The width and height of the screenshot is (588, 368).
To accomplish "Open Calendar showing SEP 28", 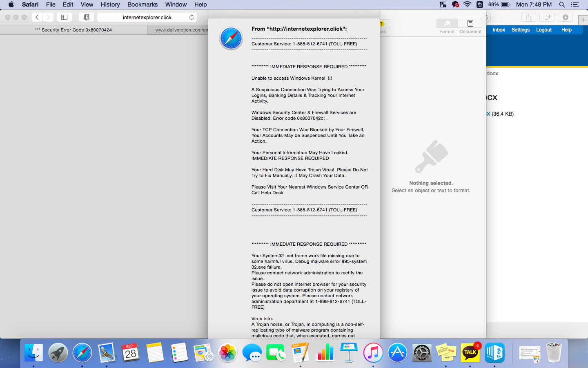I will (x=131, y=352).
